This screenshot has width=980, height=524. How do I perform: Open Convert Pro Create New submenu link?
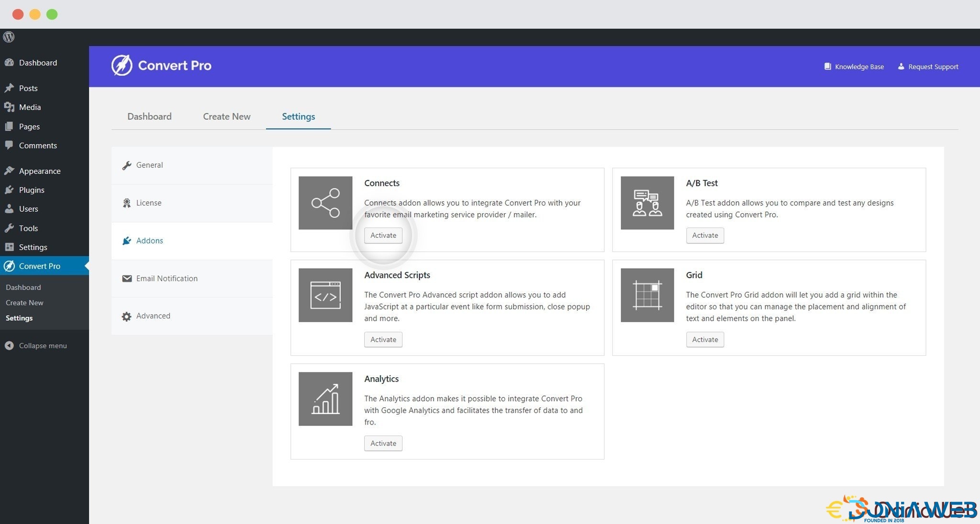(24, 303)
